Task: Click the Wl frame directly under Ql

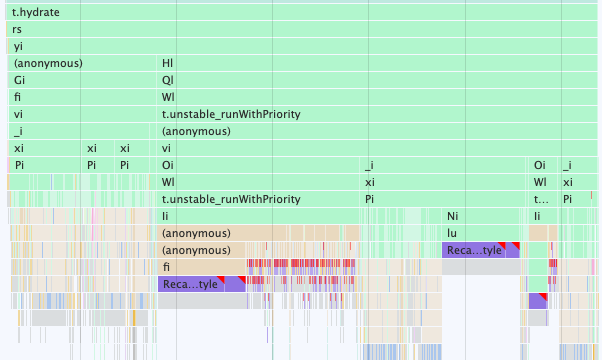Action: click(377, 97)
